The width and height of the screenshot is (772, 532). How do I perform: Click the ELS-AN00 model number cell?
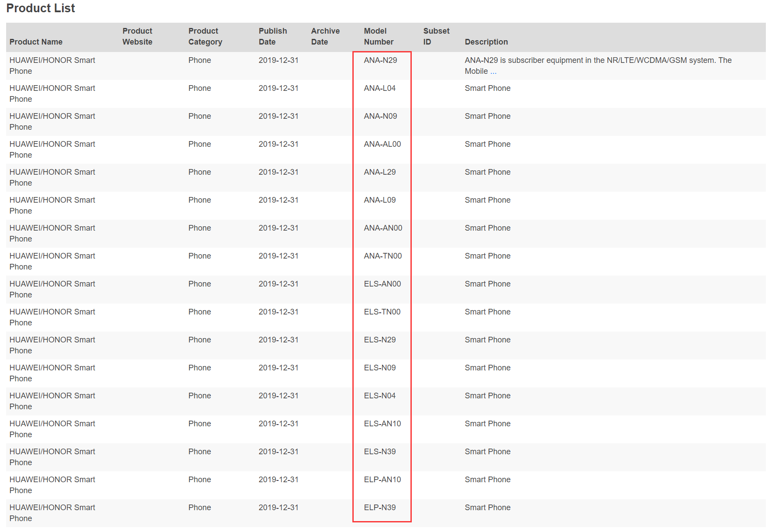tap(382, 284)
